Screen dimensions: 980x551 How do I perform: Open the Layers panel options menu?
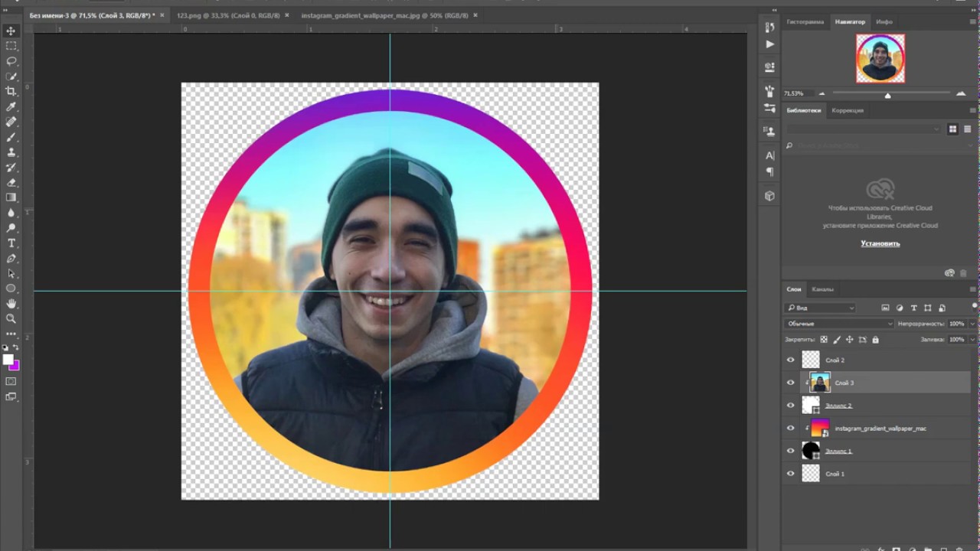972,289
